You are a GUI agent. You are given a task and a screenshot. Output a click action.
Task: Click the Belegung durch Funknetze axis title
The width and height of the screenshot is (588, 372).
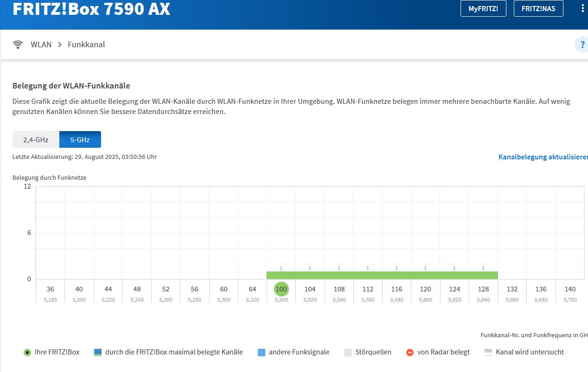click(x=49, y=177)
